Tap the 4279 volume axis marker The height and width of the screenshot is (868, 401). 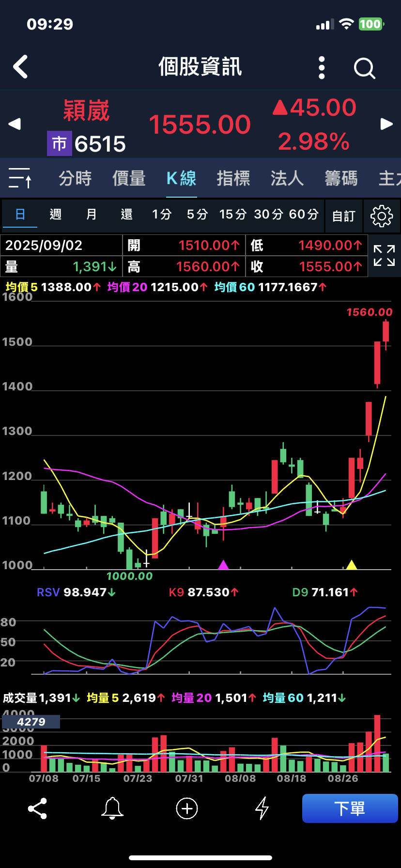[31, 722]
